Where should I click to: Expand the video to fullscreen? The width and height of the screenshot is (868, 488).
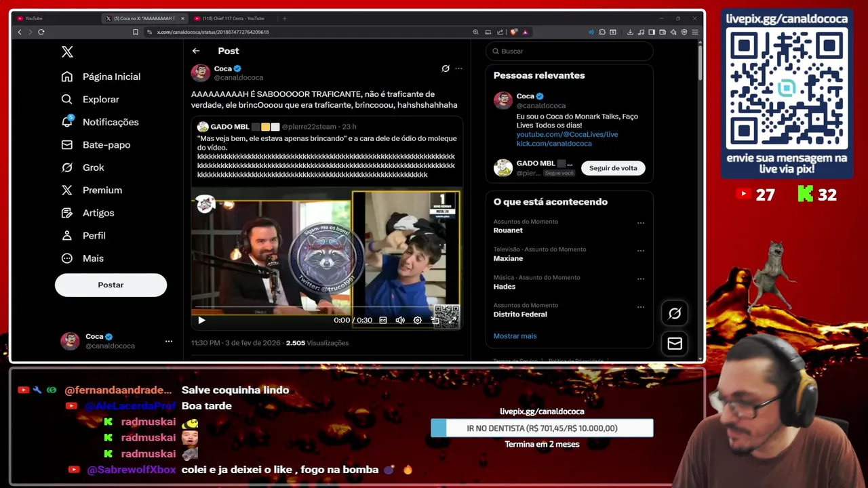(452, 320)
